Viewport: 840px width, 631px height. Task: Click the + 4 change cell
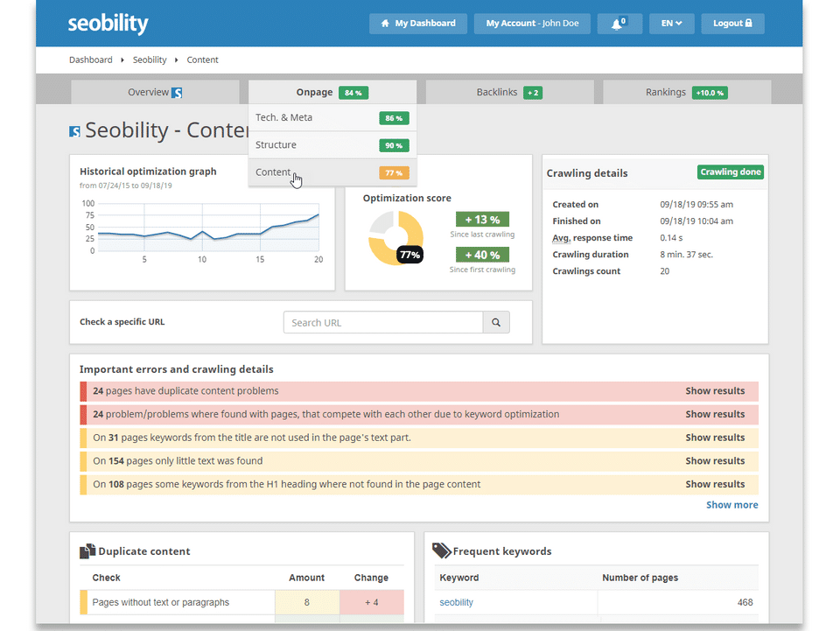tap(372, 603)
